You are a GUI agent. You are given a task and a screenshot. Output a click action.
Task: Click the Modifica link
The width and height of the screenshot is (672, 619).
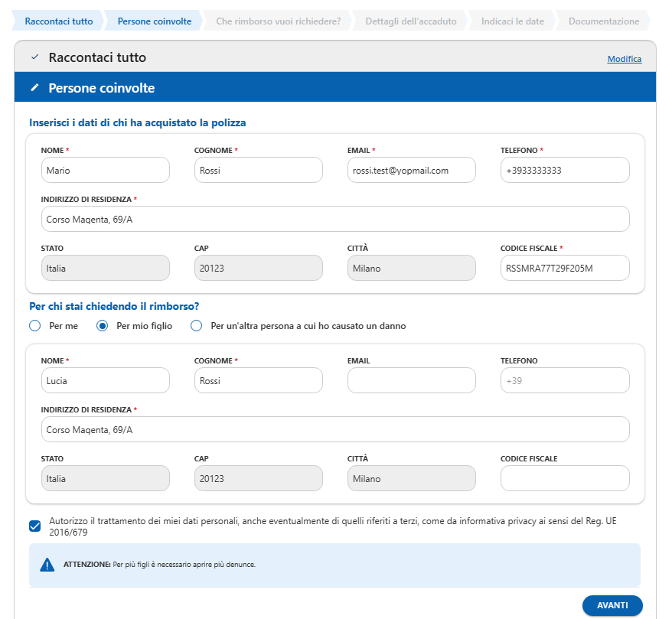(624, 59)
